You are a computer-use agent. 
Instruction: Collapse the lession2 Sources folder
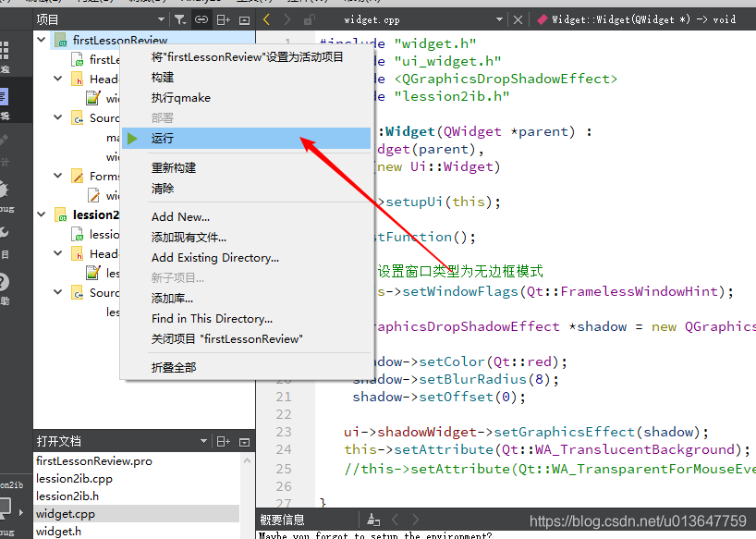pos(58,291)
